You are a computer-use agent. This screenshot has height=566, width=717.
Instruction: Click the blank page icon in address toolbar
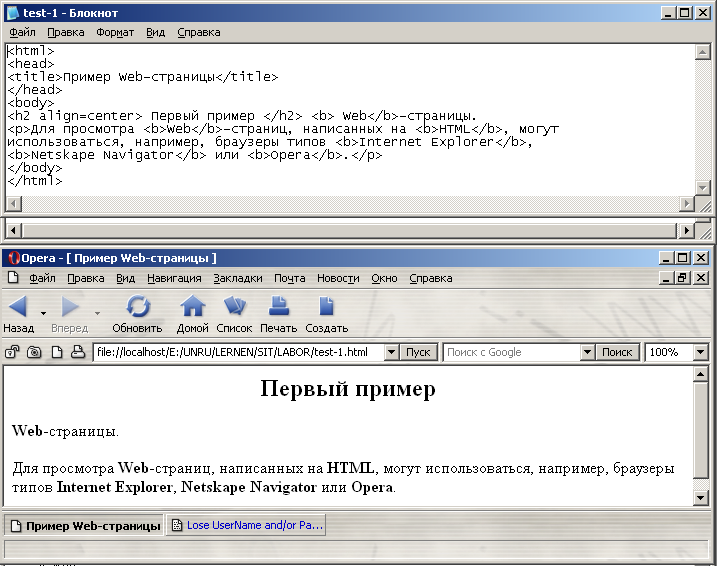pyautogui.click(x=57, y=352)
